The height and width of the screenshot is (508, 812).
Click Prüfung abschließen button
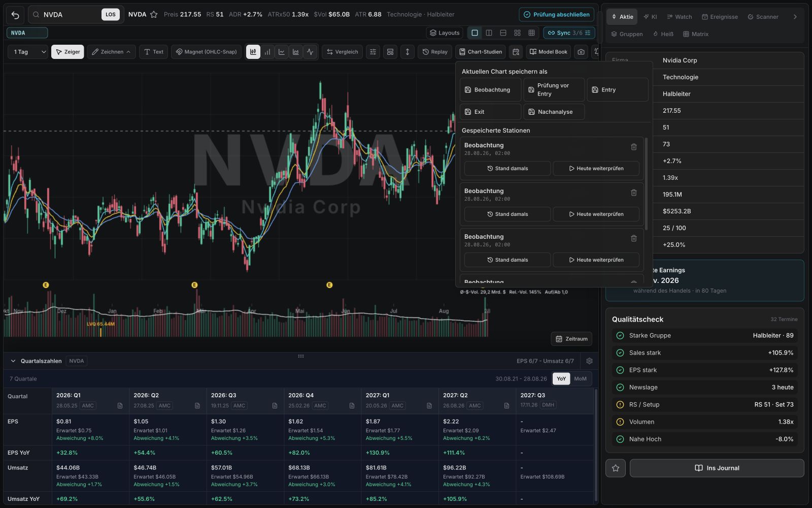[557, 15]
